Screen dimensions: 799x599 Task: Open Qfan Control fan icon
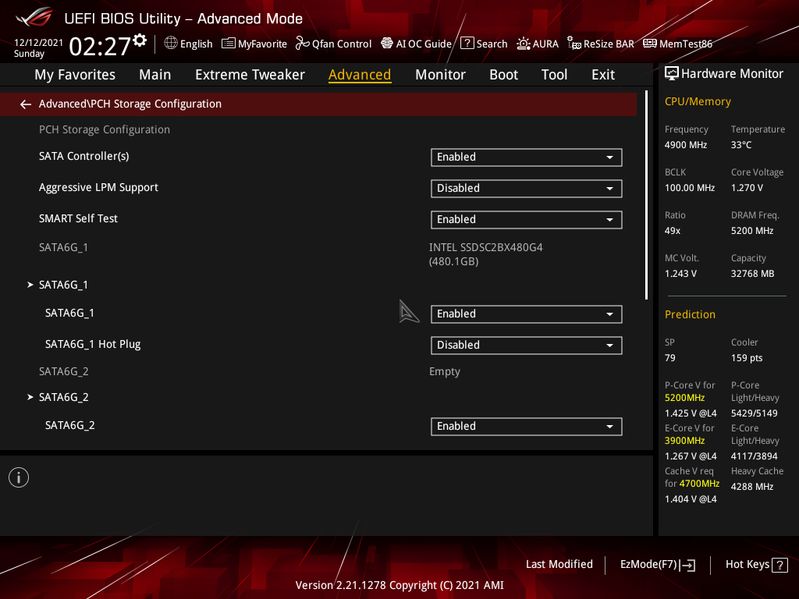pos(302,43)
